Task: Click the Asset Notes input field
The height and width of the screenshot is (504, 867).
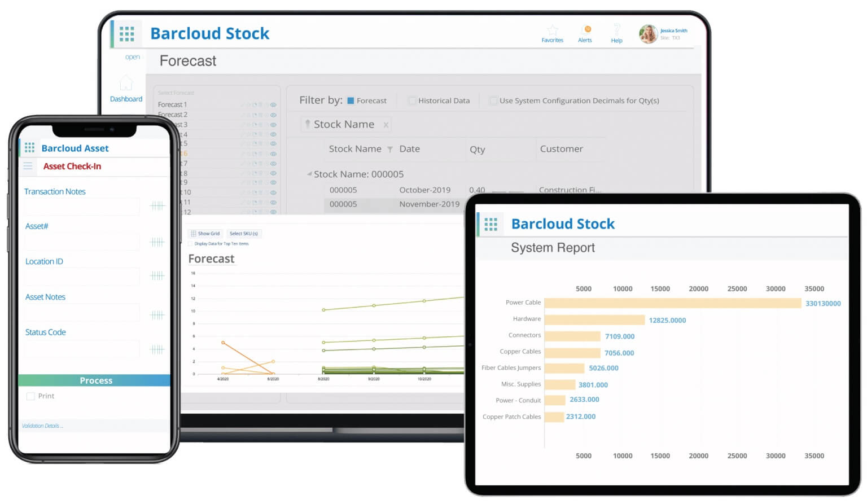Action: coord(82,313)
